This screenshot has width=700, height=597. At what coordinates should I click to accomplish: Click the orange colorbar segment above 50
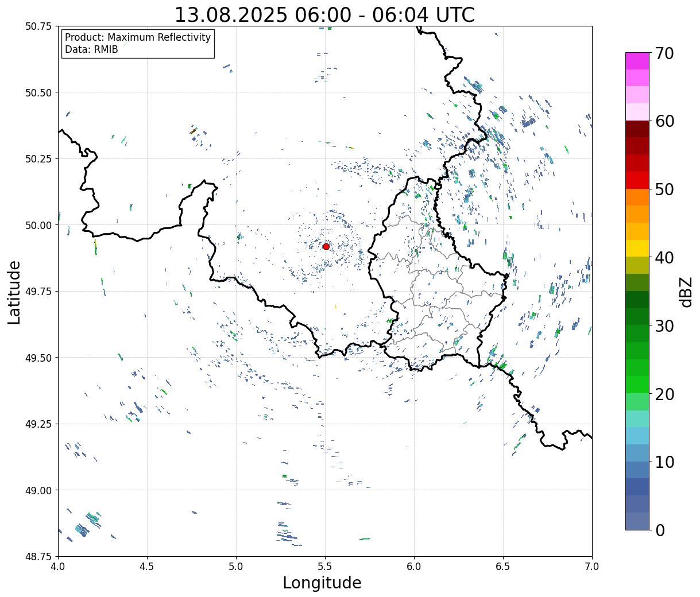tap(637, 197)
